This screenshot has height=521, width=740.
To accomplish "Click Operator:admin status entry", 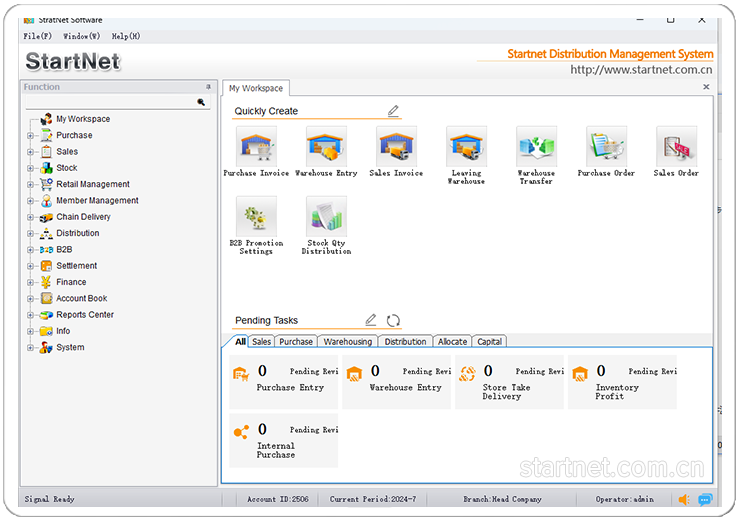I will pos(624,499).
